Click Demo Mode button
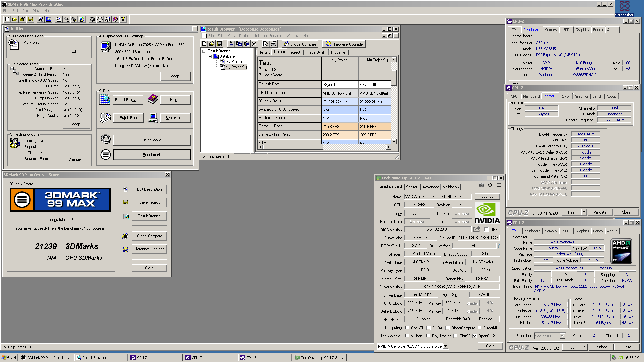 [152, 140]
